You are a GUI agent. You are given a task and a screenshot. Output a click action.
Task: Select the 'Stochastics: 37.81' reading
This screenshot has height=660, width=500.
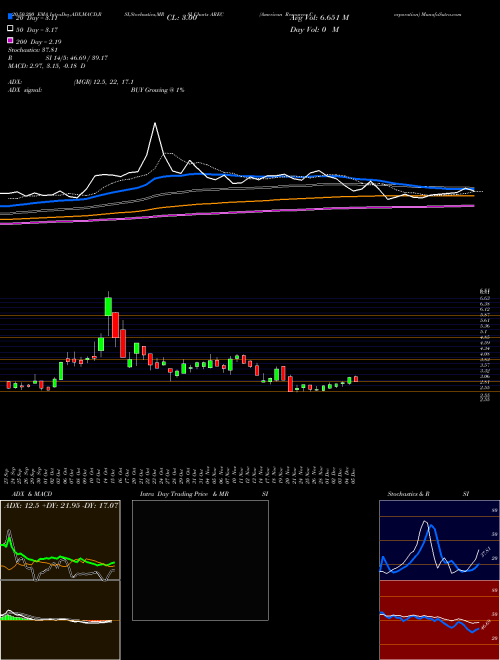[32, 50]
